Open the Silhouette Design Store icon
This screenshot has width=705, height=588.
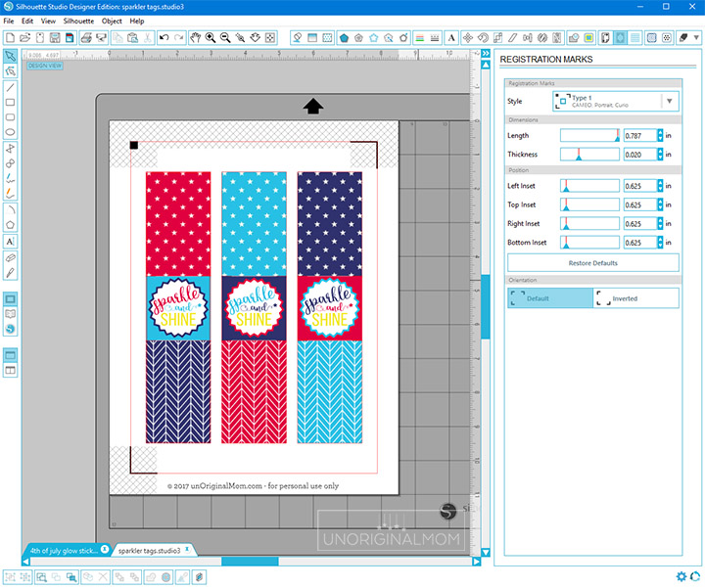click(x=11, y=329)
